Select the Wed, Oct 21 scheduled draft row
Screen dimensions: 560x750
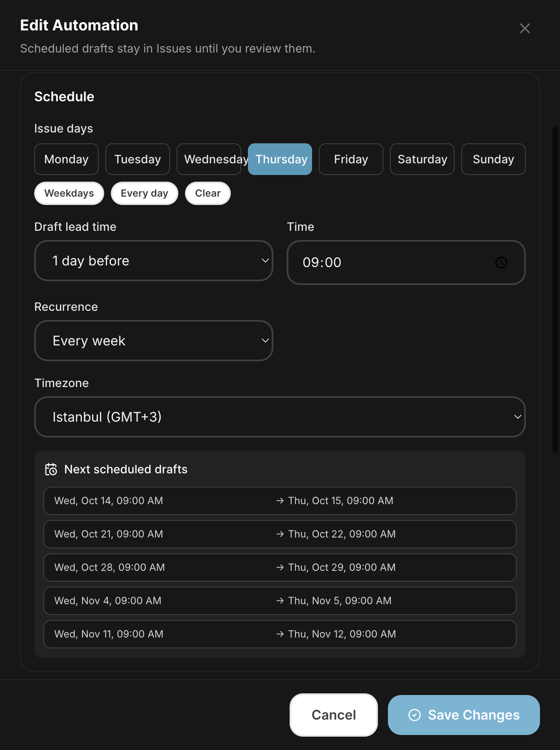(280, 534)
